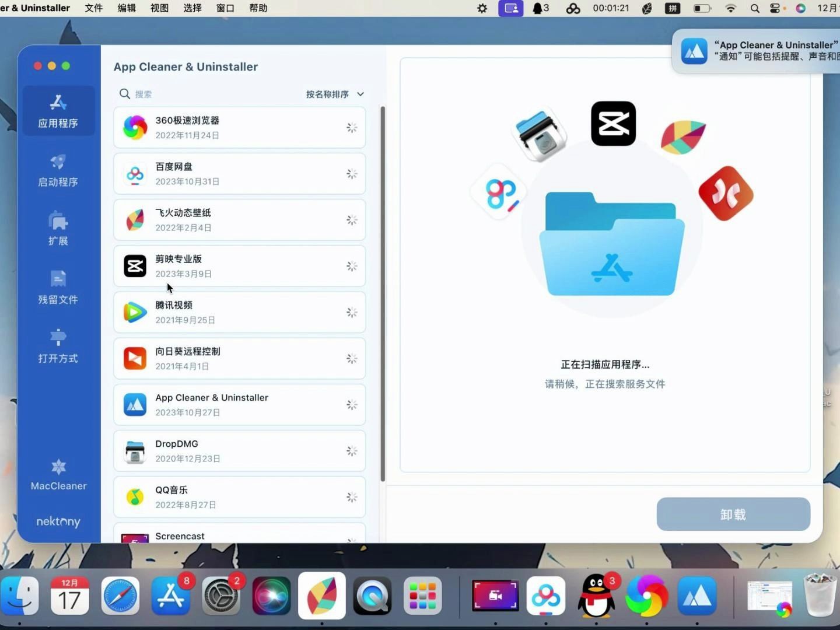Screen dimensions: 840x630
Task: Open QuickTime Player from the Dock
Action: [x=372, y=596]
